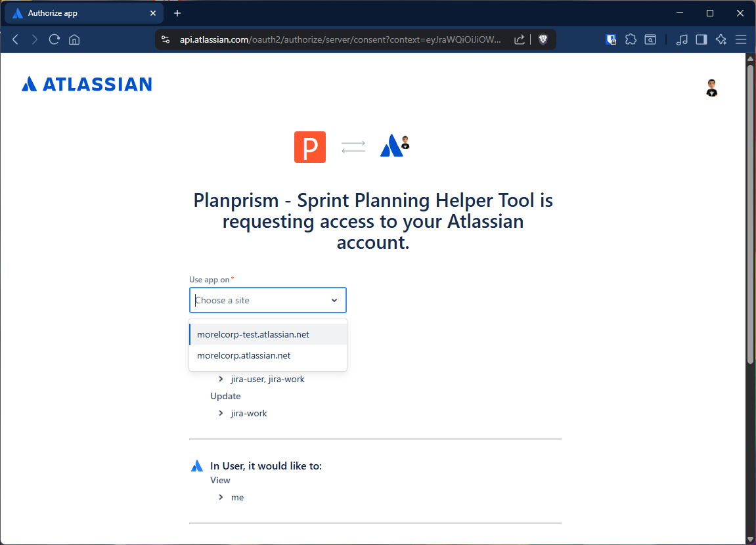Viewport: 756px width, 545px height.
Task: Open the user profile avatar menu
Action: pos(711,88)
